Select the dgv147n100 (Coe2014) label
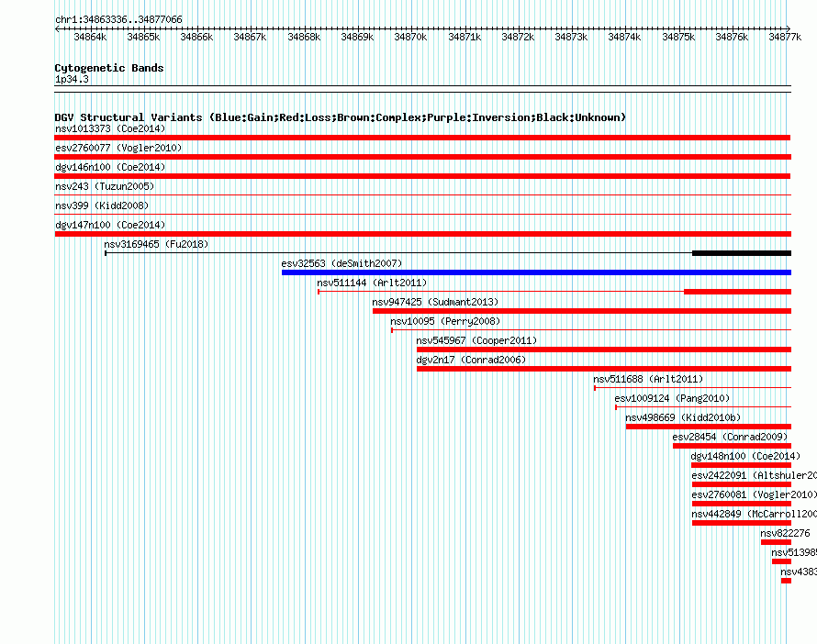The image size is (817, 644). tap(110, 225)
